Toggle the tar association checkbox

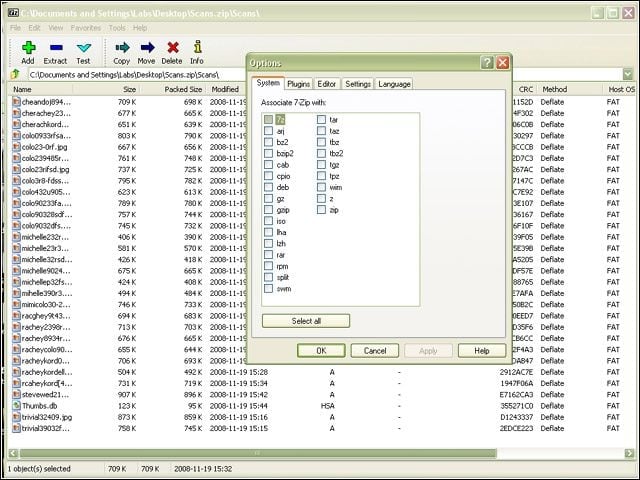click(x=321, y=120)
